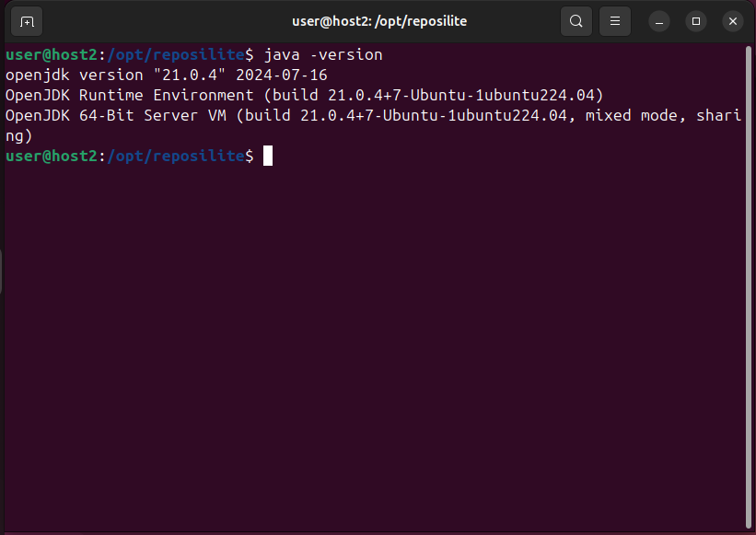
Task: Open the terminal search tool
Action: [576, 21]
